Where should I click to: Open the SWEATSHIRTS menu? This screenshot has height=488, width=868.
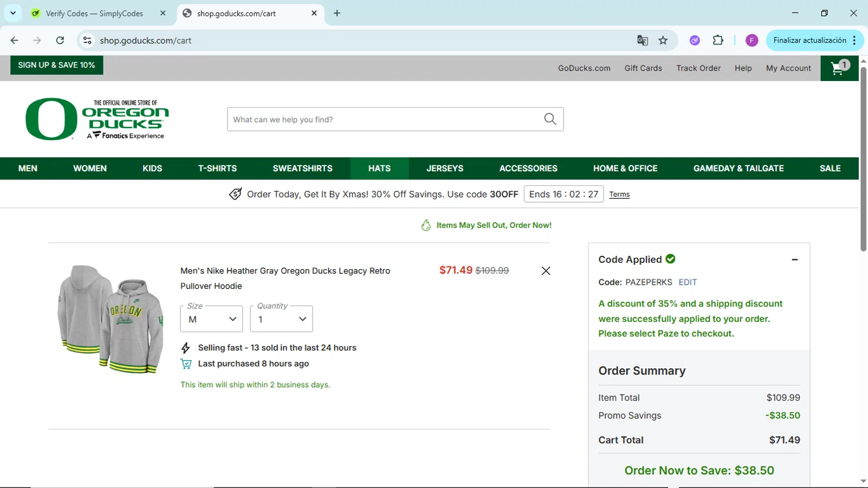(x=303, y=168)
